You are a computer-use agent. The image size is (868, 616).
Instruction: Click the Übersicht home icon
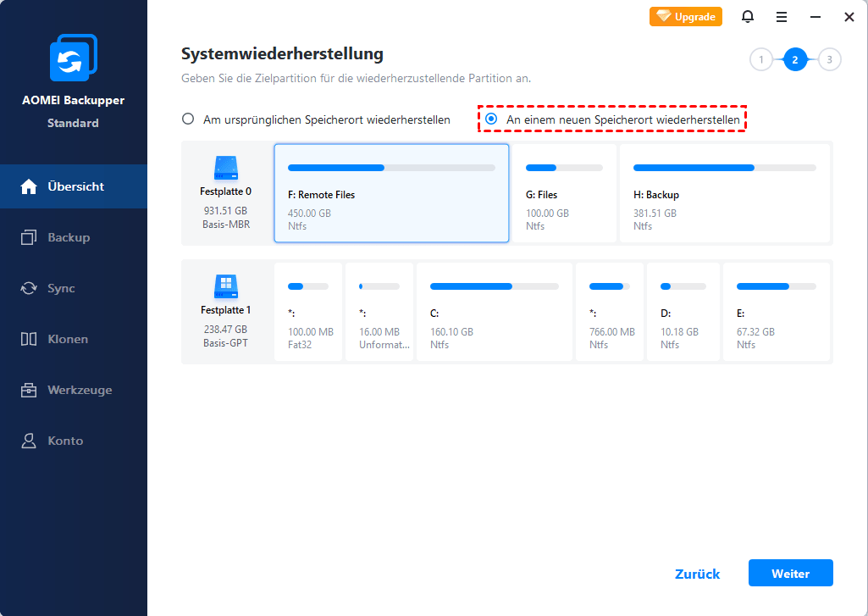(x=29, y=186)
